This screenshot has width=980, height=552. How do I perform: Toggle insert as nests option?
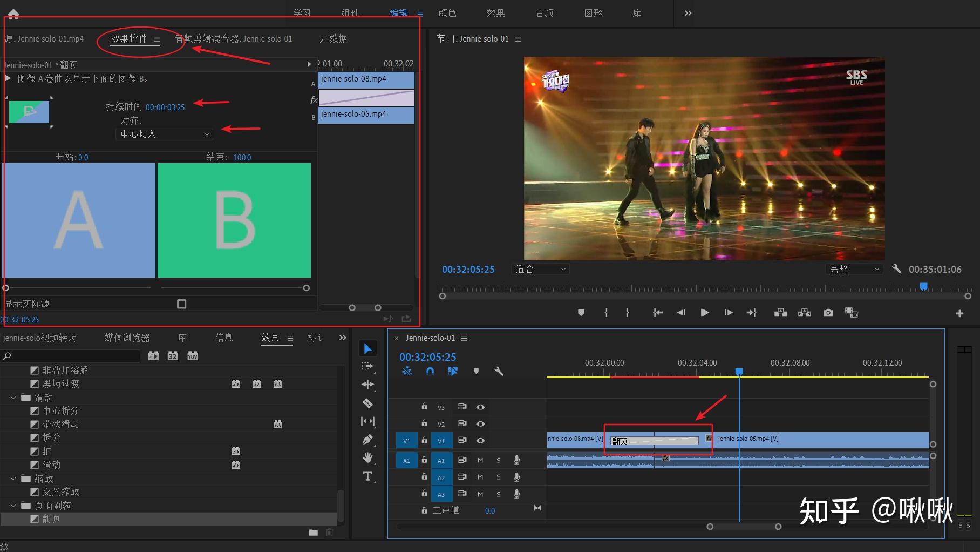click(x=407, y=371)
